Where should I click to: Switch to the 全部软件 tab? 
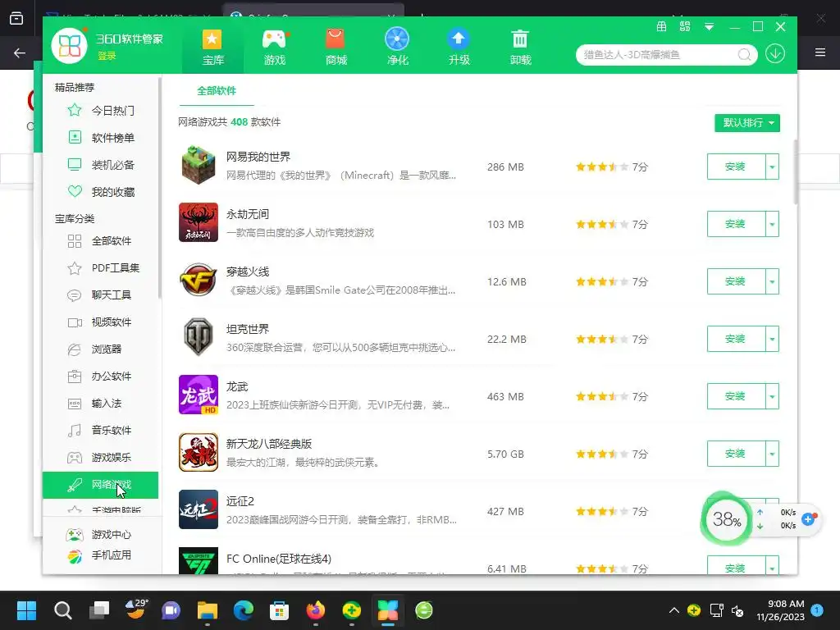217,90
